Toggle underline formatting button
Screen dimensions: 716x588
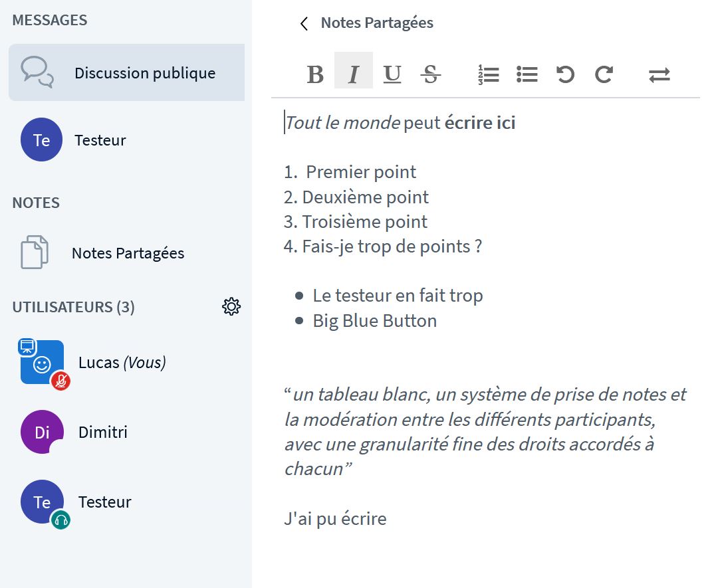[392, 74]
